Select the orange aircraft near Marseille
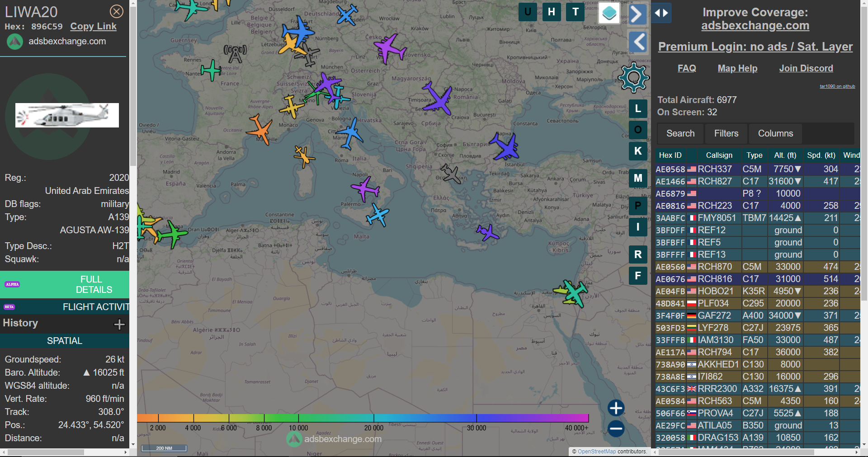Image resolution: width=868 pixels, height=457 pixels. point(260,129)
